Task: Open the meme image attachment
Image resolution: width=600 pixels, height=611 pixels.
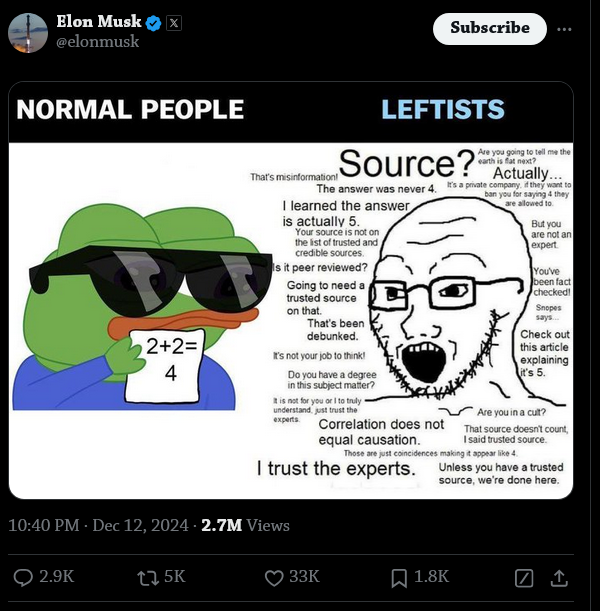Action: (291, 290)
